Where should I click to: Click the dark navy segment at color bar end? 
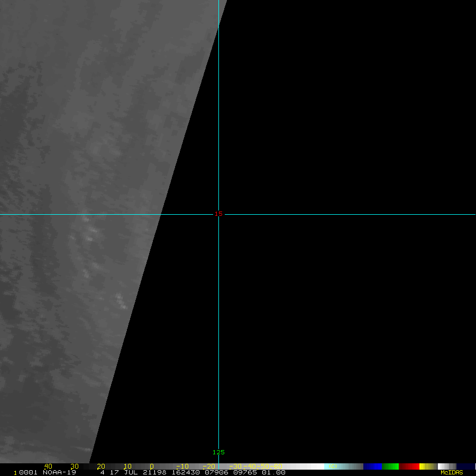tap(465, 466)
